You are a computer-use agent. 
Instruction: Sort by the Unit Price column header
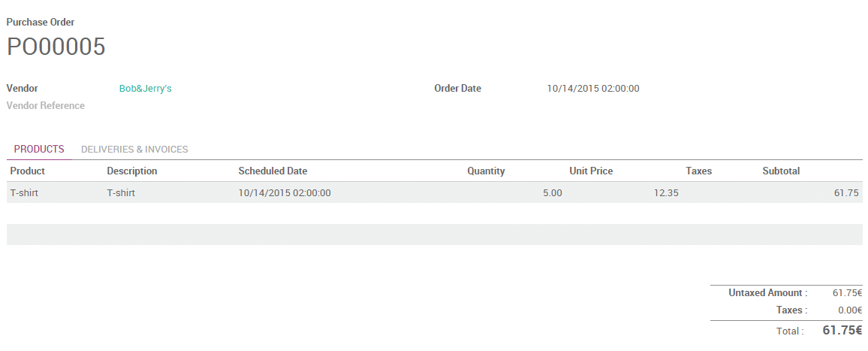pos(591,171)
